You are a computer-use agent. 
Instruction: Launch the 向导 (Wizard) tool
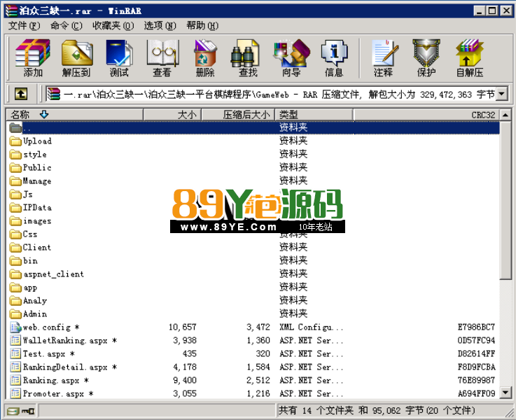[x=291, y=58]
